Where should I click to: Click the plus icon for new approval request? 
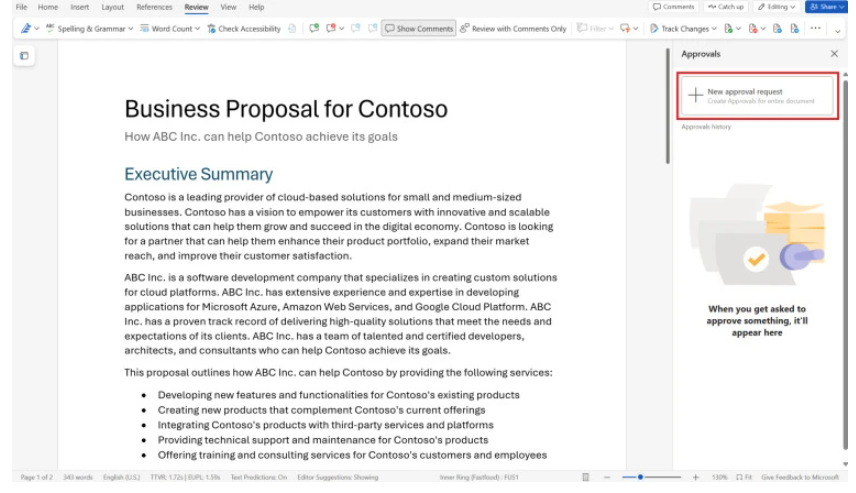pos(695,96)
